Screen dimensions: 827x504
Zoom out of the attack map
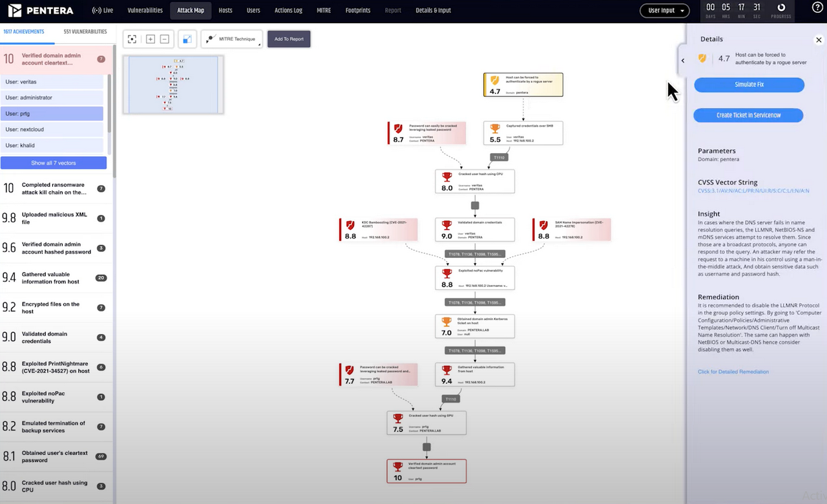tap(164, 39)
